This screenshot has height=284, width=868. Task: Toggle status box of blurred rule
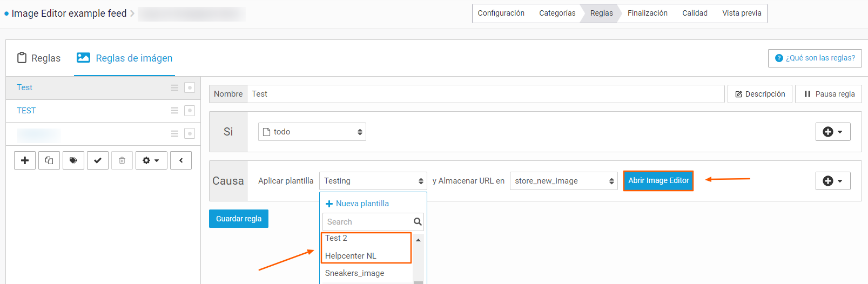(190, 133)
